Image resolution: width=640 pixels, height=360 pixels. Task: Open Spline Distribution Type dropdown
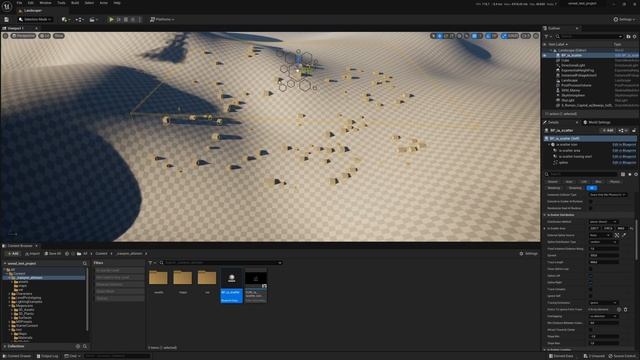coord(603,242)
